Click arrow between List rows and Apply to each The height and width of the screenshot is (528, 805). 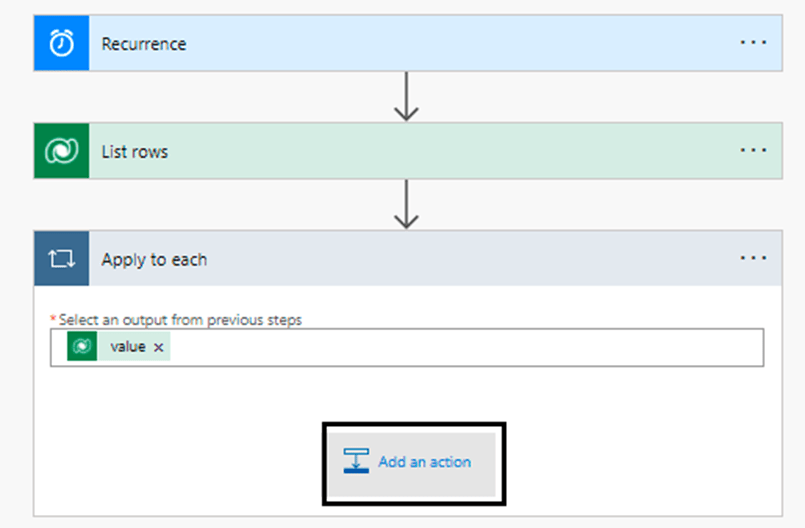click(x=405, y=204)
